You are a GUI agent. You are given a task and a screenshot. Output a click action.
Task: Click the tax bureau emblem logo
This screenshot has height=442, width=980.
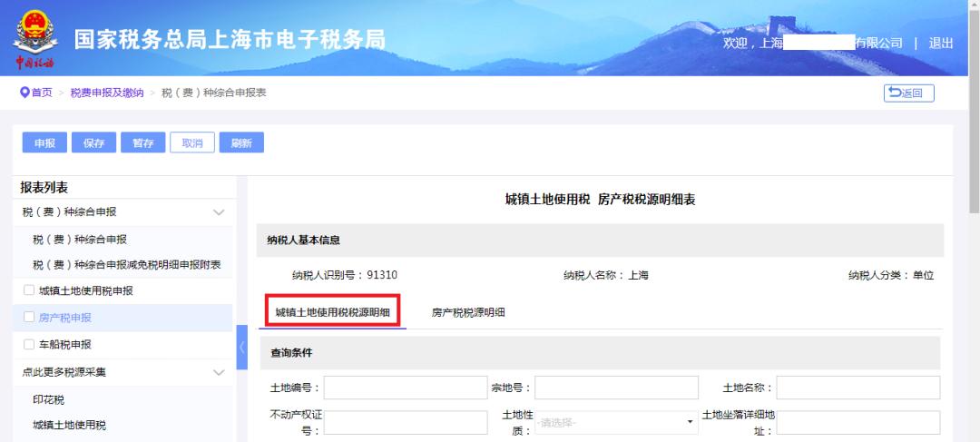(x=35, y=39)
